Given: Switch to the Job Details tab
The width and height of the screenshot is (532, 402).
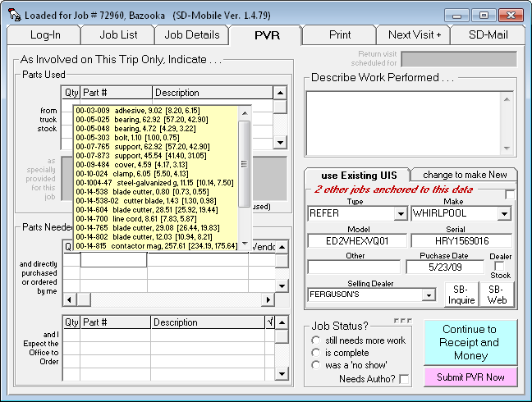Looking at the screenshot, I should pyautogui.click(x=192, y=34).
